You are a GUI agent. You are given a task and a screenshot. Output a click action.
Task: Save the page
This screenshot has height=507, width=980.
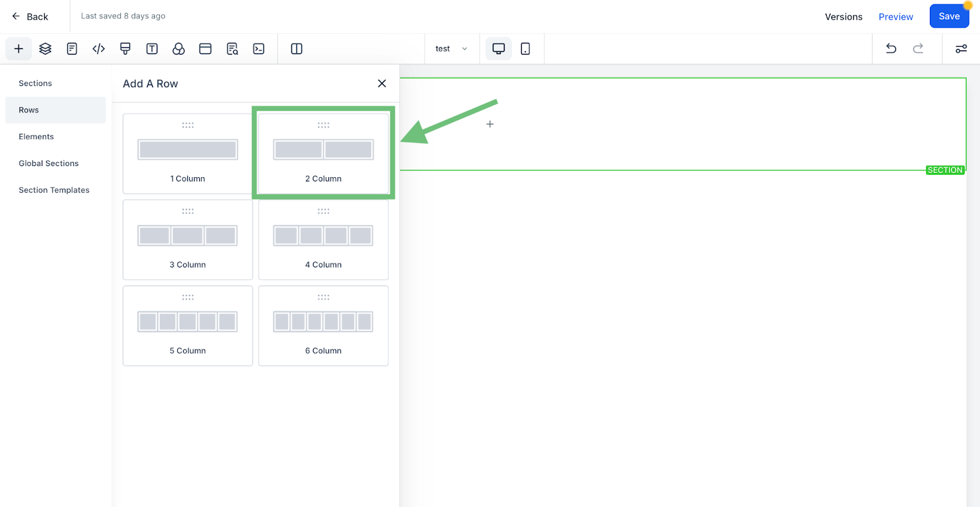point(949,17)
